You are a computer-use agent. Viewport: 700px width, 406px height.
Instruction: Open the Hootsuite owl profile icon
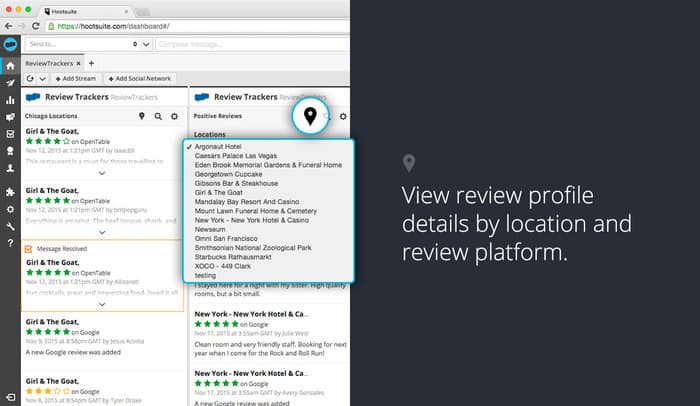(10, 44)
